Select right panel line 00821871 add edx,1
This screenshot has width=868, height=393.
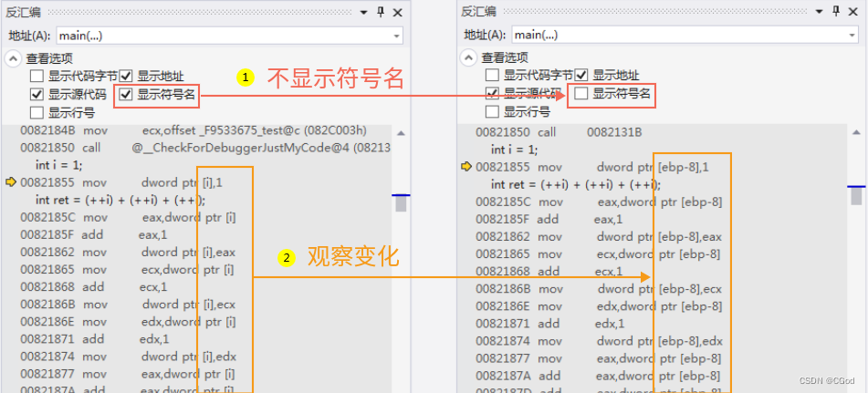coord(549,324)
